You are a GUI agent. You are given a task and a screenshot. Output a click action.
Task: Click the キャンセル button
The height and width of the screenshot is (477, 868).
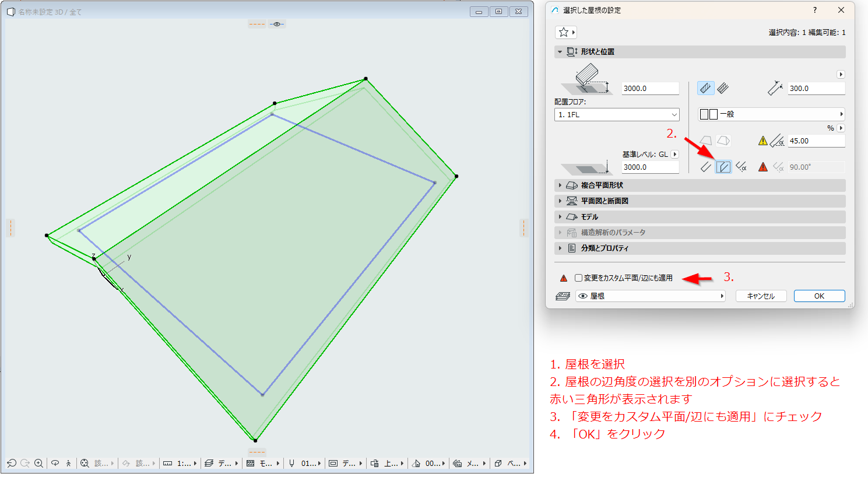tap(761, 296)
